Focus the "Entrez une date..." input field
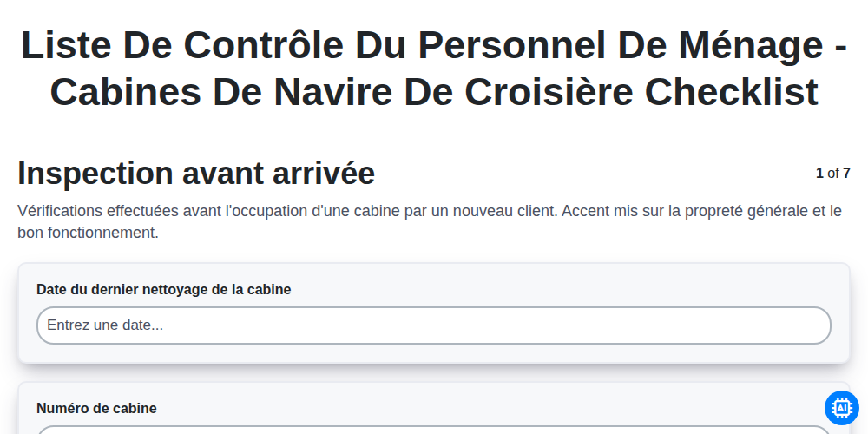868x434 pixels. (x=433, y=325)
